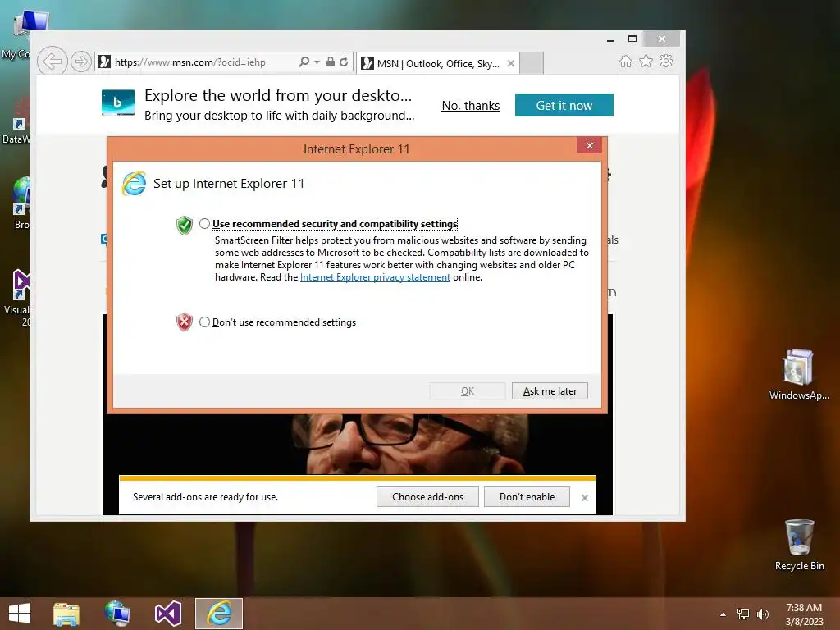Open address bar autocomplete dropdown arrow
Screen dimensions: 840x630
(317, 62)
